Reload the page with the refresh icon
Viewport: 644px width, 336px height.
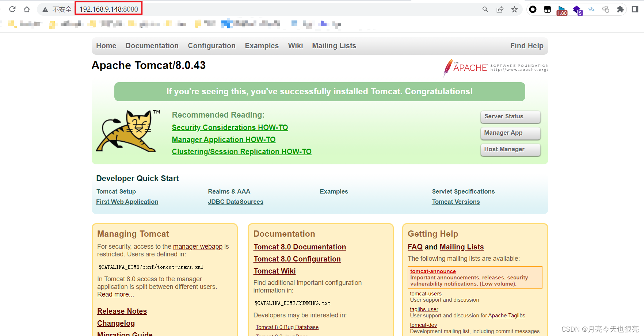coord(12,9)
